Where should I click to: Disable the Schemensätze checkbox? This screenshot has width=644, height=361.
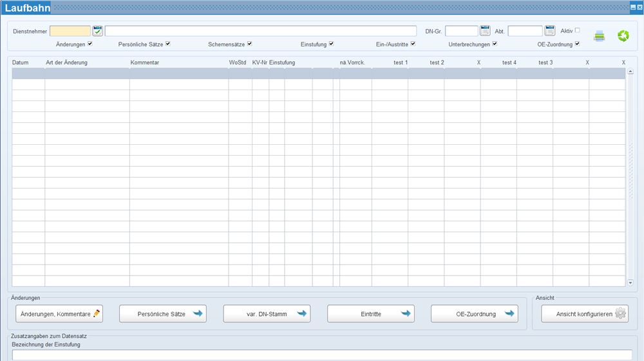click(x=249, y=44)
